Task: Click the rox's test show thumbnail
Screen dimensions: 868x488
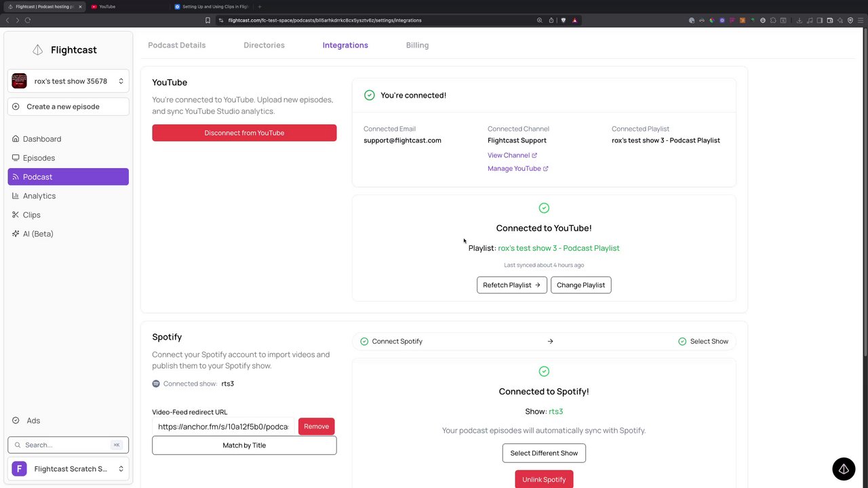Action: pos(19,81)
